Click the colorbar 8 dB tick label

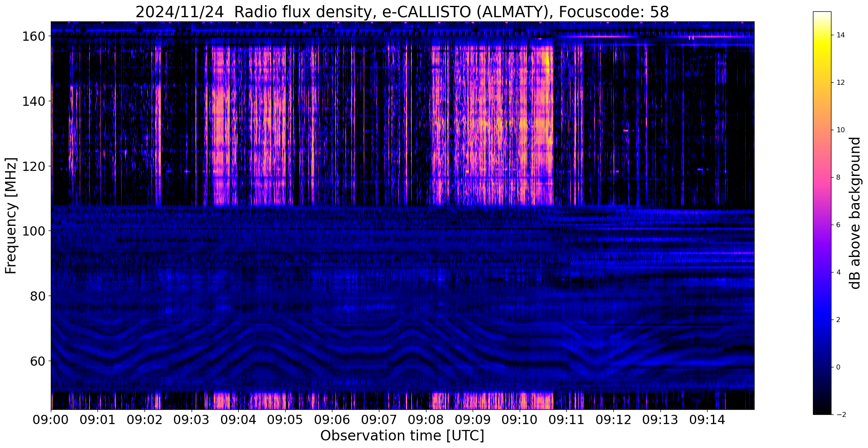click(x=839, y=178)
